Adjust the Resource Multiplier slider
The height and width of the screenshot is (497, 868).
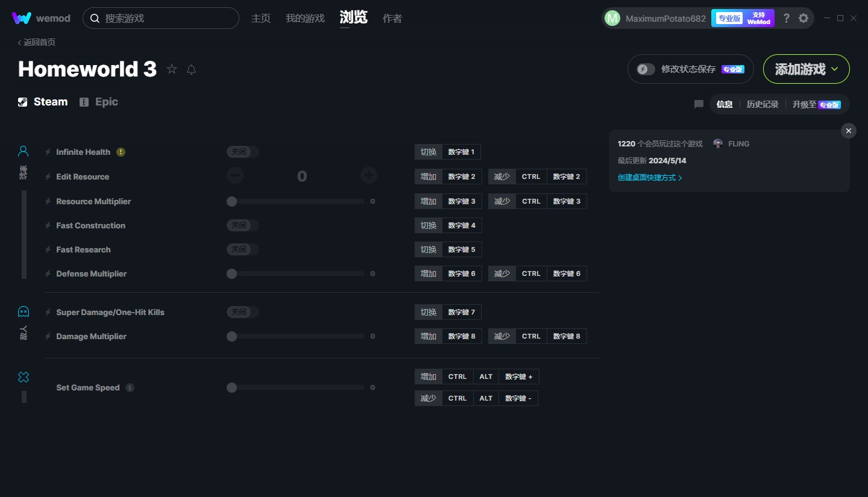click(x=295, y=201)
